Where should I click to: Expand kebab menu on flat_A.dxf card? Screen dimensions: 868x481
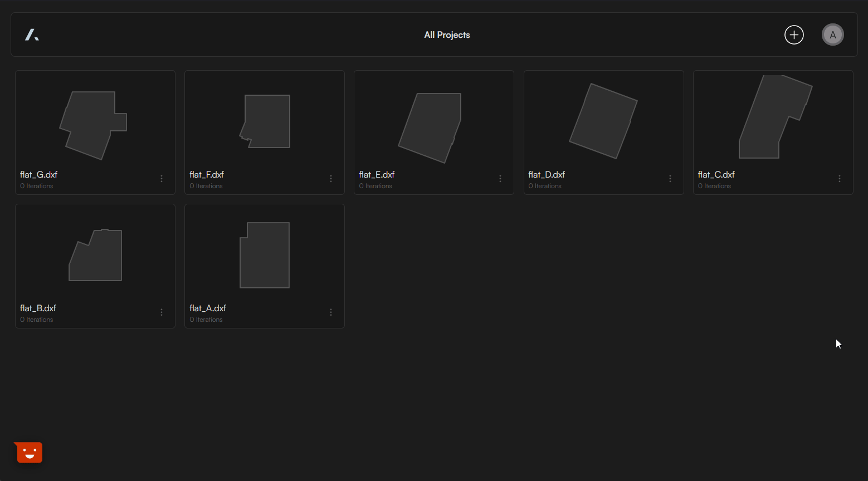point(331,312)
